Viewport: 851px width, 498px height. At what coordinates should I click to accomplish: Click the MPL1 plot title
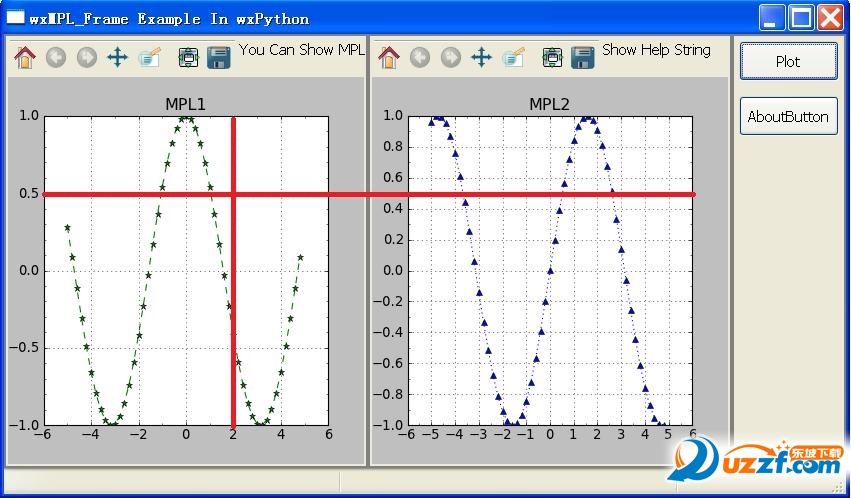click(186, 104)
